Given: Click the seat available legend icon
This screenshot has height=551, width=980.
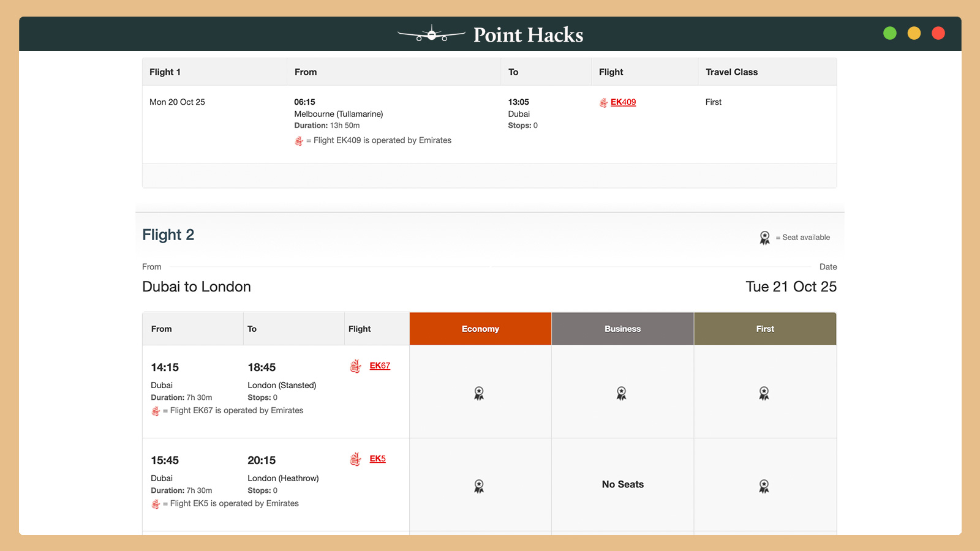Looking at the screenshot, I should click(764, 238).
